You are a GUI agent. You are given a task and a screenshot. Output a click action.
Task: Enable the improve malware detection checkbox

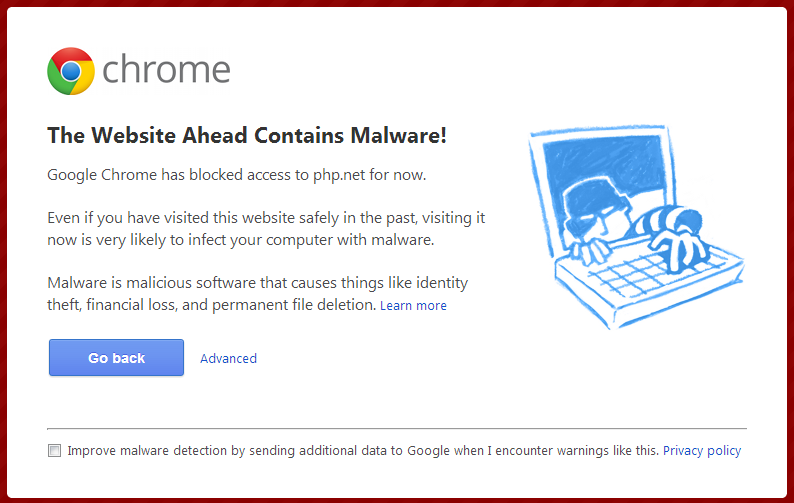55,451
